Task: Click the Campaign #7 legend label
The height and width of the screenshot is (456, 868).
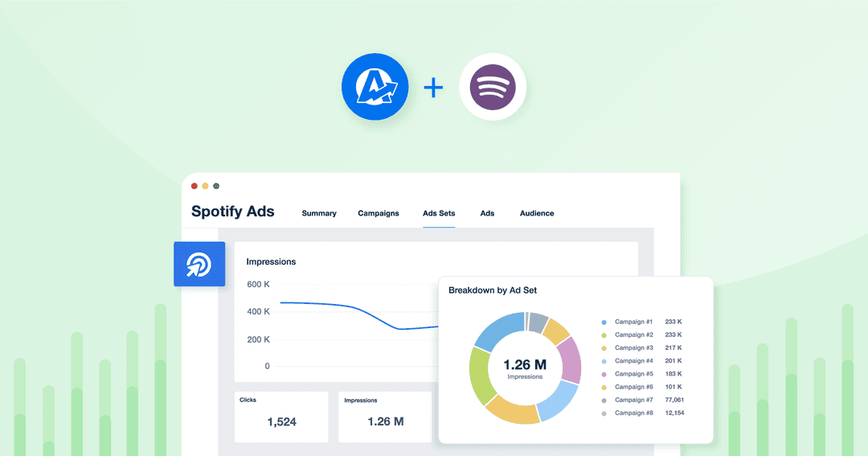Action: tap(634, 400)
